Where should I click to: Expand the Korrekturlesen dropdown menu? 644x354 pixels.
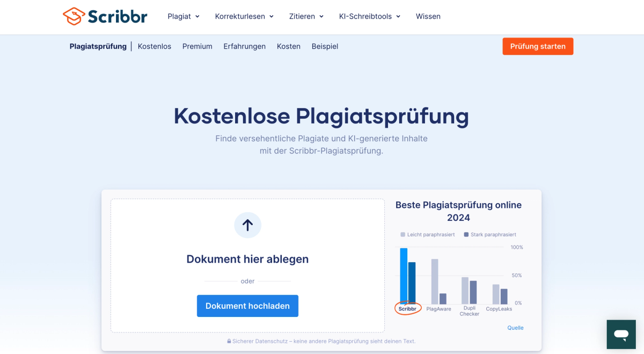point(244,16)
